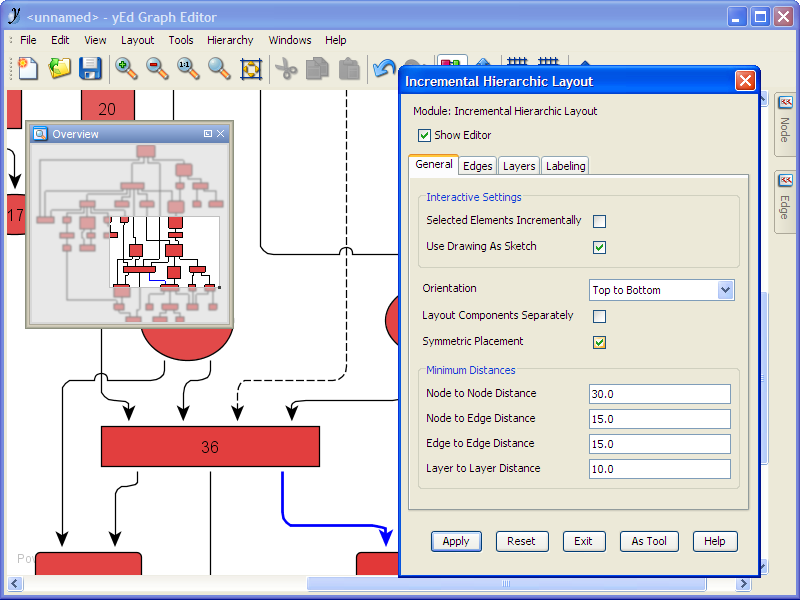Image resolution: width=800 pixels, height=600 pixels.
Task: Set zoom to 1:1 with the magnifier icon
Action: [188, 68]
